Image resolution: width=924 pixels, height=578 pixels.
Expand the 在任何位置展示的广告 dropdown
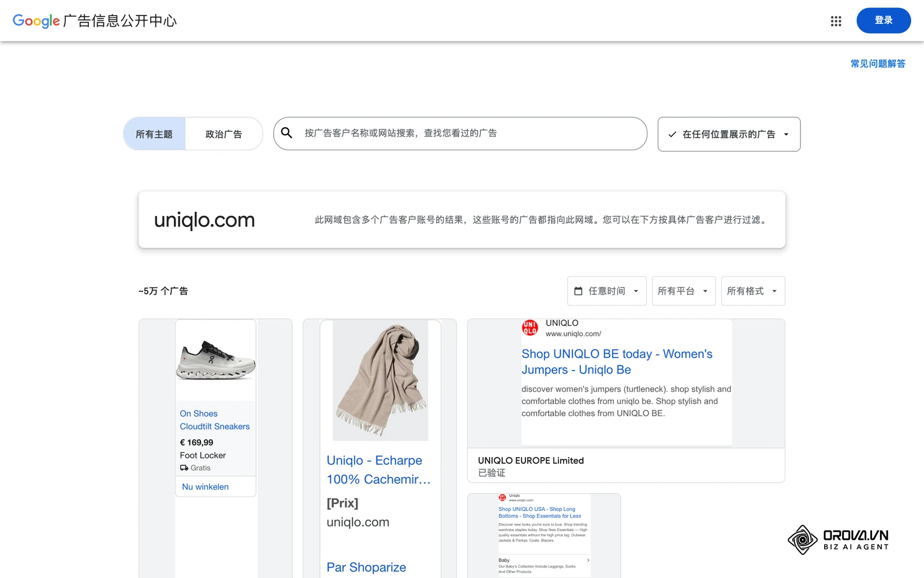tap(729, 134)
